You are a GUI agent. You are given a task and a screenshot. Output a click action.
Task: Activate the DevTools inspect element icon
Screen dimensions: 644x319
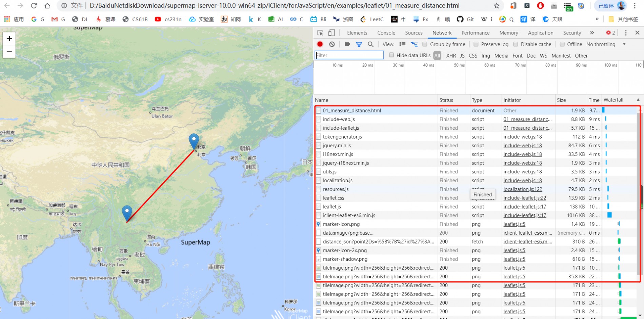320,33
